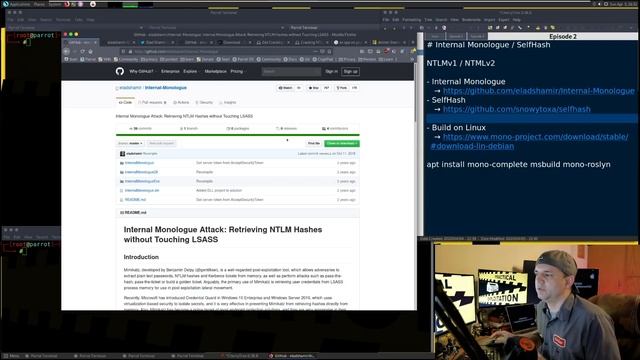Switch to the Security tab

point(204,102)
